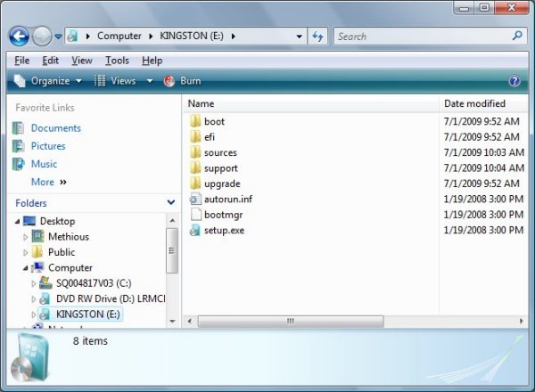The image size is (535, 392).
Task: Expand the arrow before Computer in address bar
Action: click(x=88, y=37)
